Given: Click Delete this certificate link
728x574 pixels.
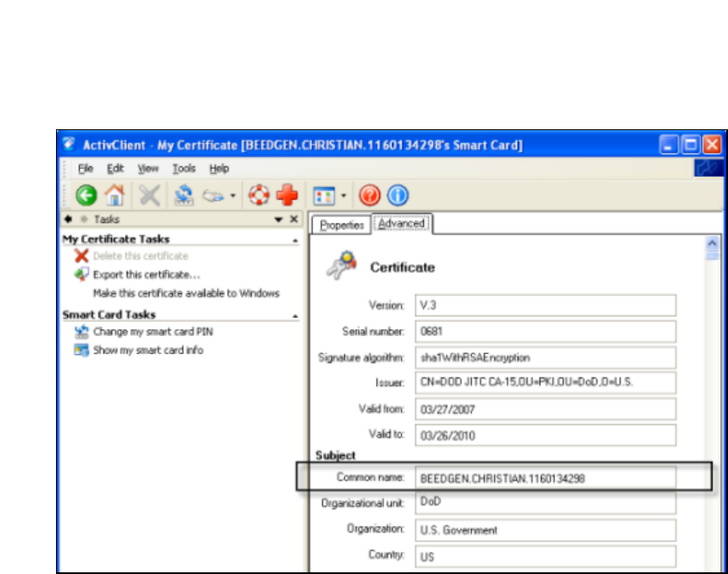Looking at the screenshot, I should coord(140,256).
